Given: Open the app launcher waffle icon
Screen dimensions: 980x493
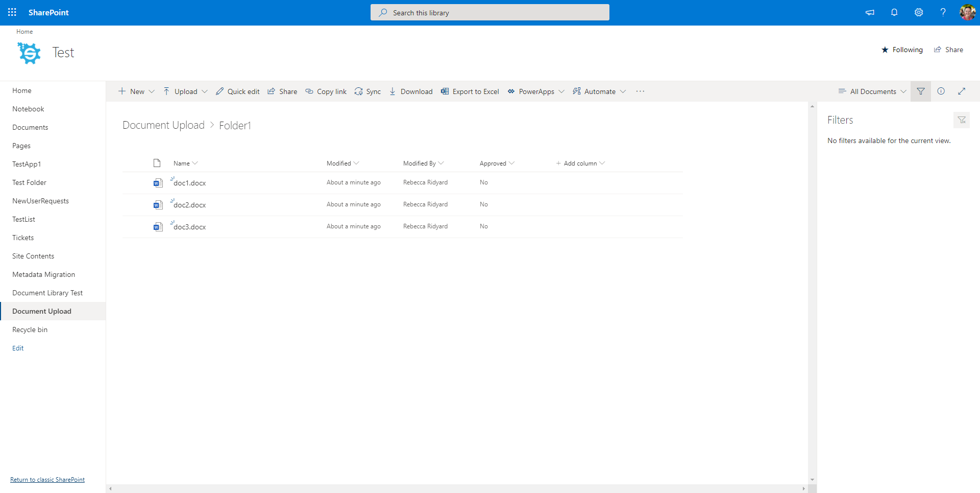Looking at the screenshot, I should coord(12,12).
